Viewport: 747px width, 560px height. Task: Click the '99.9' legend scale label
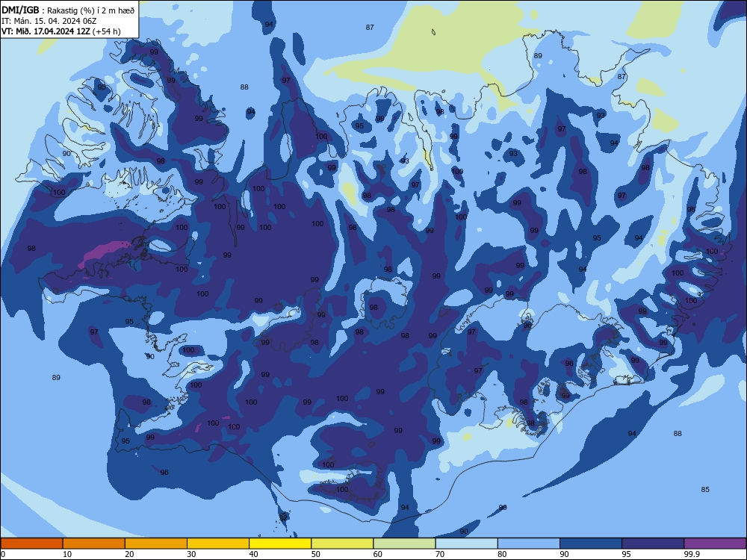coord(692,554)
